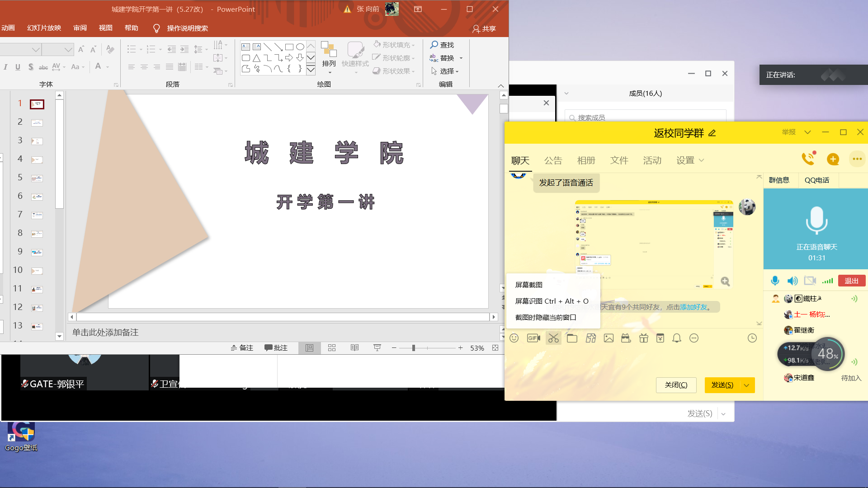The height and width of the screenshot is (488, 868).
Task: Click the PowerPoint zoom slider handle
Action: point(413,347)
